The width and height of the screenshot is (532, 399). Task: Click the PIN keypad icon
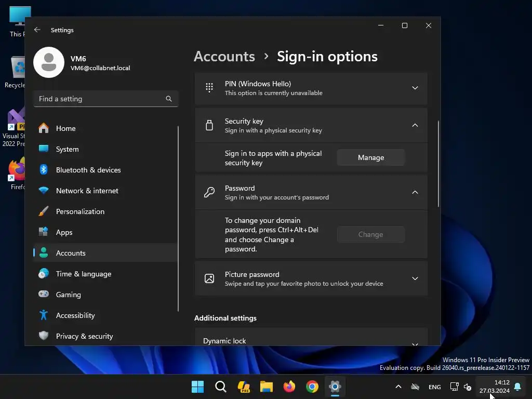(x=209, y=88)
